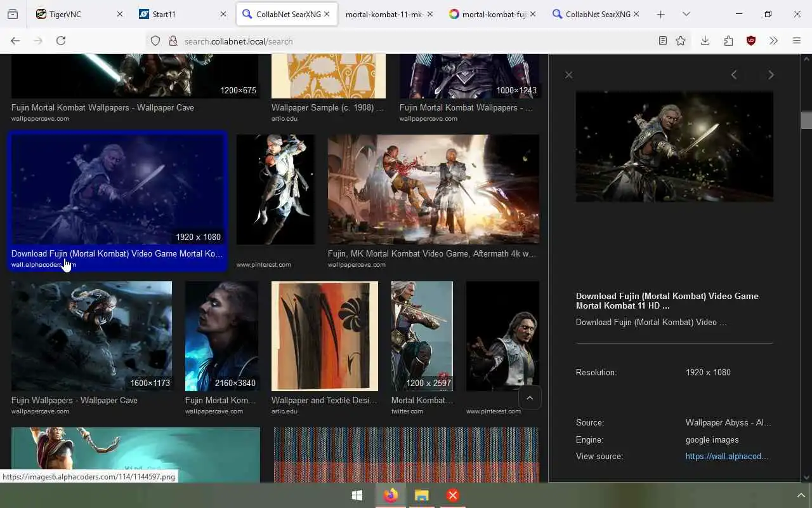812x508 pixels.
Task: Click the 1920 x 1080 resolution value
Action: coord(708,372)
